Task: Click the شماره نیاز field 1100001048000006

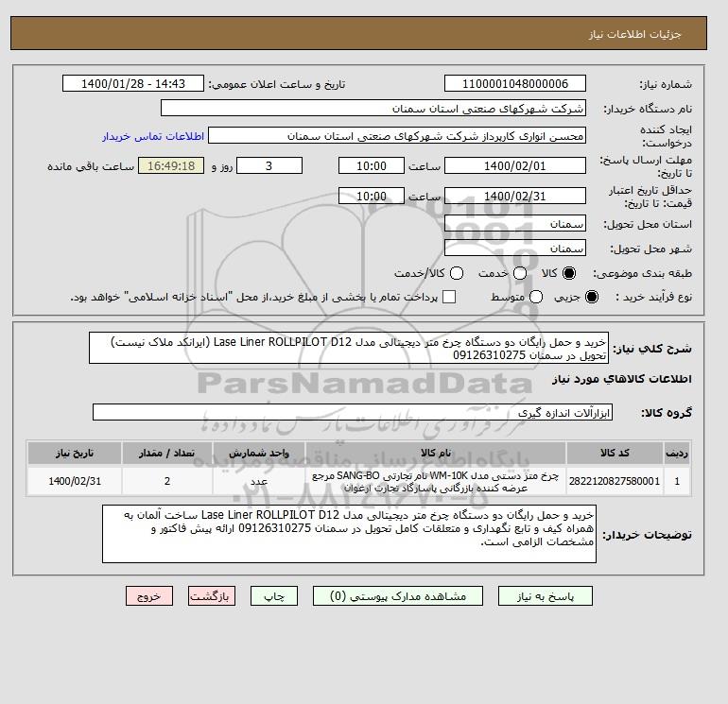Action: [515, 83]
